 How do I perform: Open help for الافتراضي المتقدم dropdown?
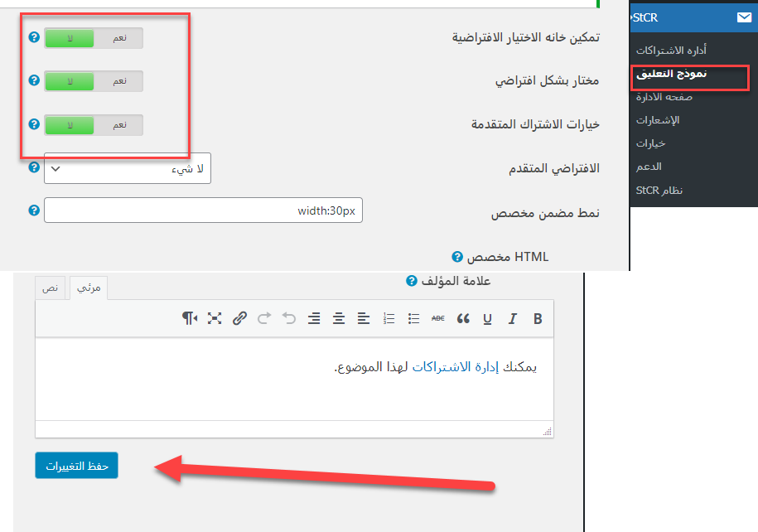click(34, 167)
